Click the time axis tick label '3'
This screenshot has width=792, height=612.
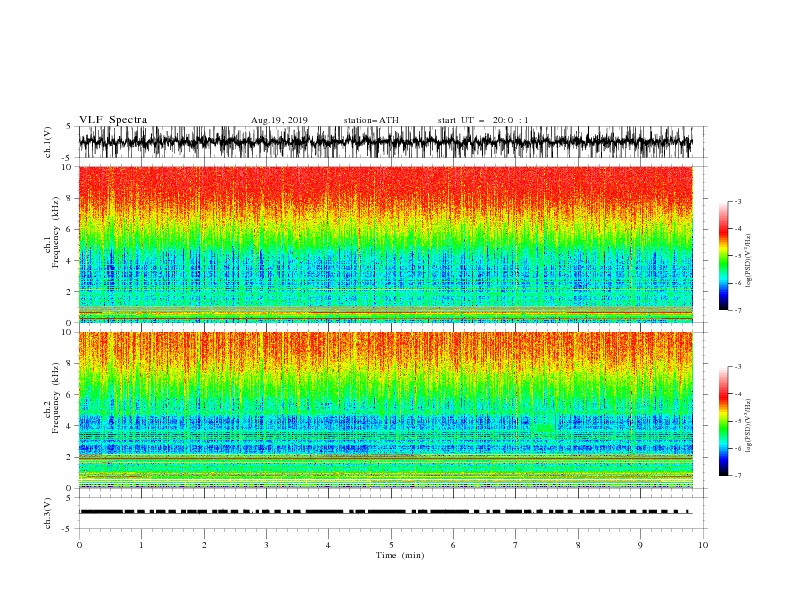coord(266,545)
